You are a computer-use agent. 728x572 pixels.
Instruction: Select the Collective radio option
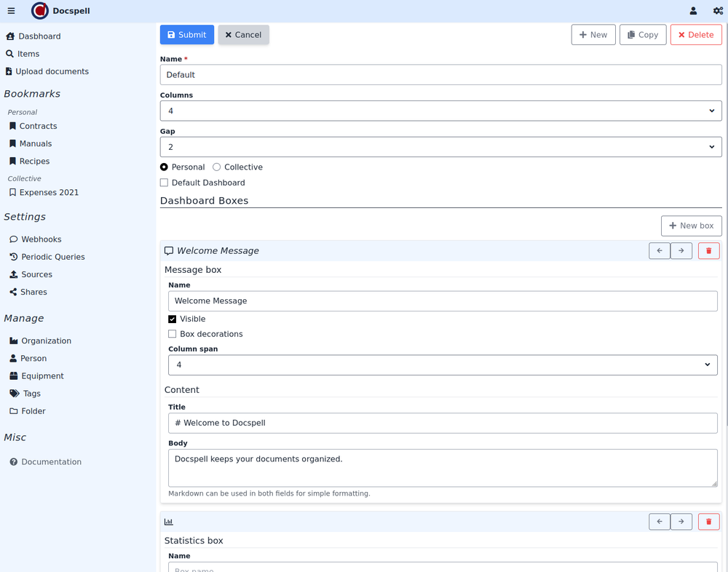[217, 167]
